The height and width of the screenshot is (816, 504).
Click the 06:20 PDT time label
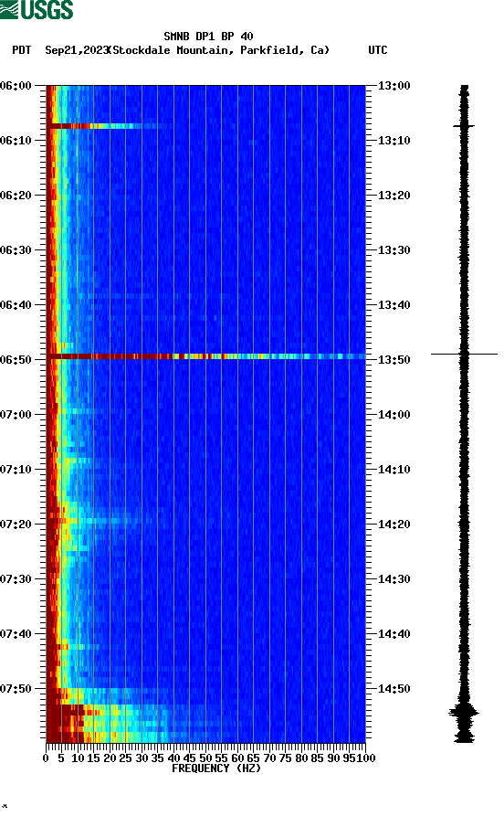pyautogui.click(x=16, y=196)
